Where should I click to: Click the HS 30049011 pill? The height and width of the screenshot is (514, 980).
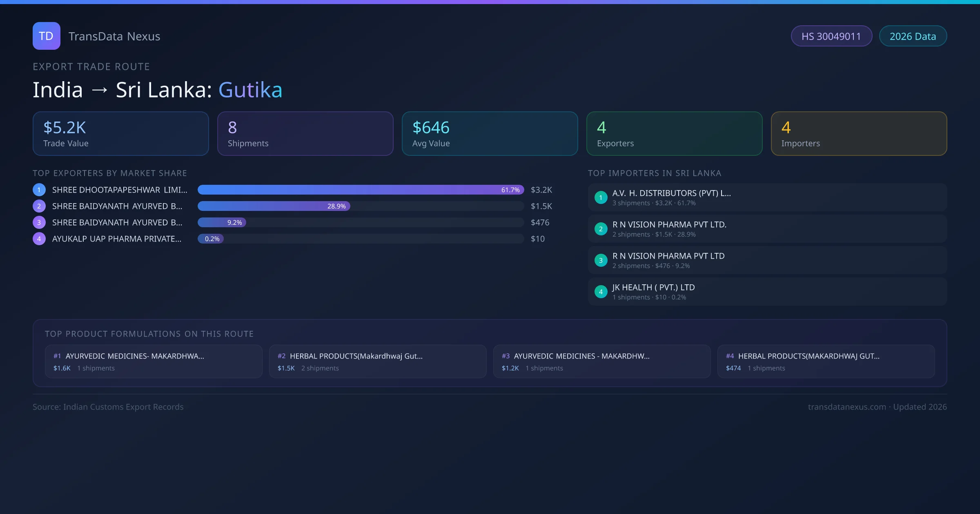click(x=831, y=36)
